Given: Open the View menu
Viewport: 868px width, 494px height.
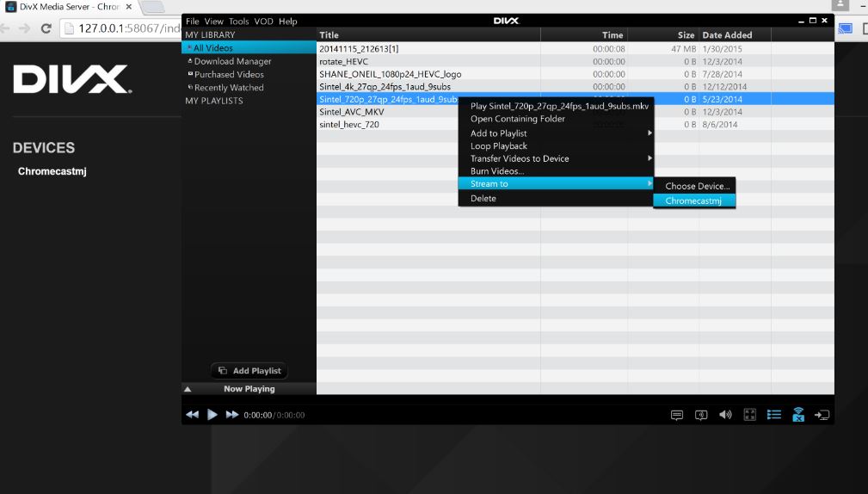Looking at the screenshot, I should pyautogui.click(x=213, y=21).
